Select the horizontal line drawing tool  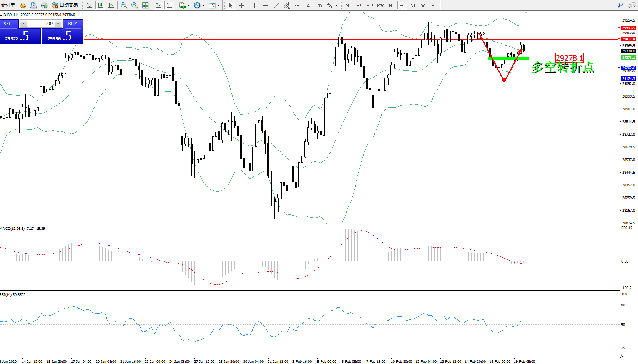pyautogui.click(x=265, y=5)
